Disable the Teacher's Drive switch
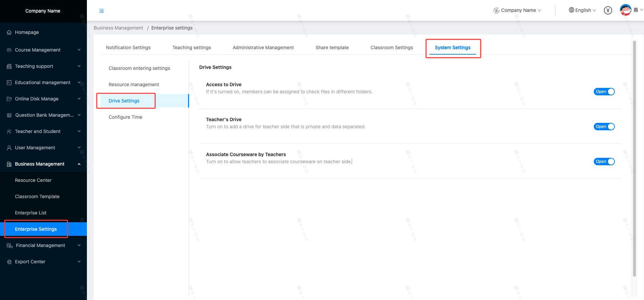Screen dimensions: 644x300 604,127
